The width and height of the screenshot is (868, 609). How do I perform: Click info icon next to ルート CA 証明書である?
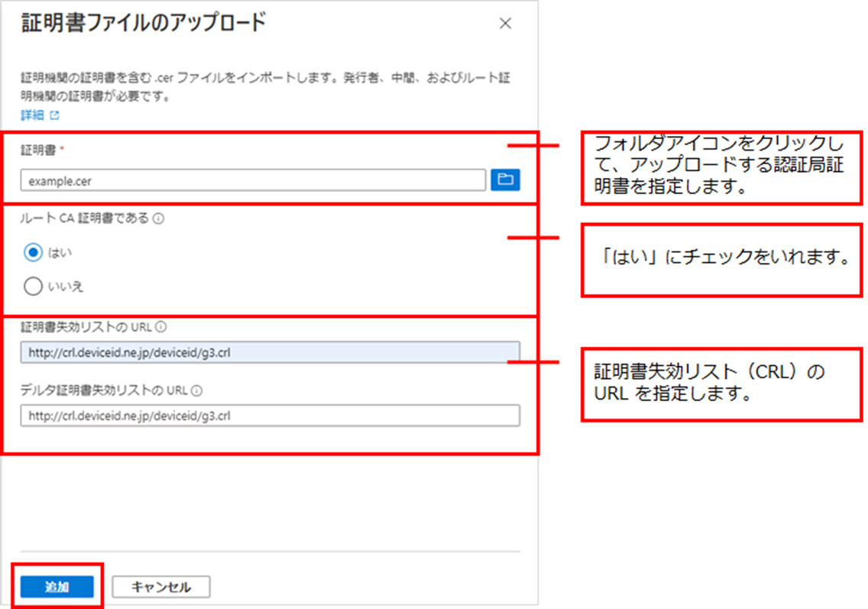coord(159,219)
